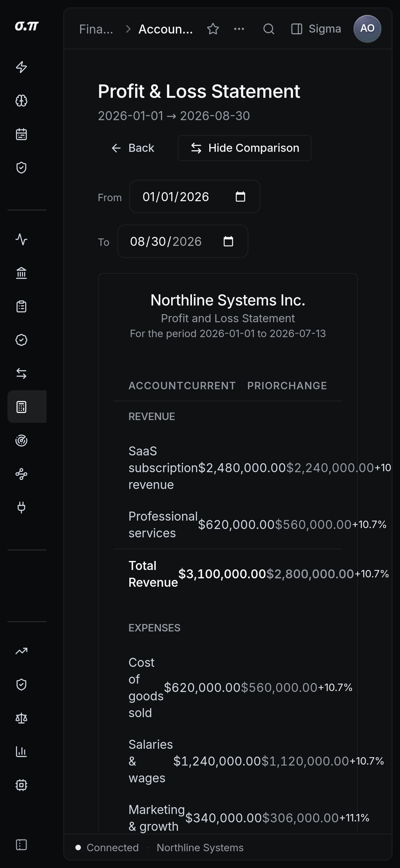Screen dimensions: 400x868
Task: Go to the Fina... breadcrumb
Action: [96, 29]
